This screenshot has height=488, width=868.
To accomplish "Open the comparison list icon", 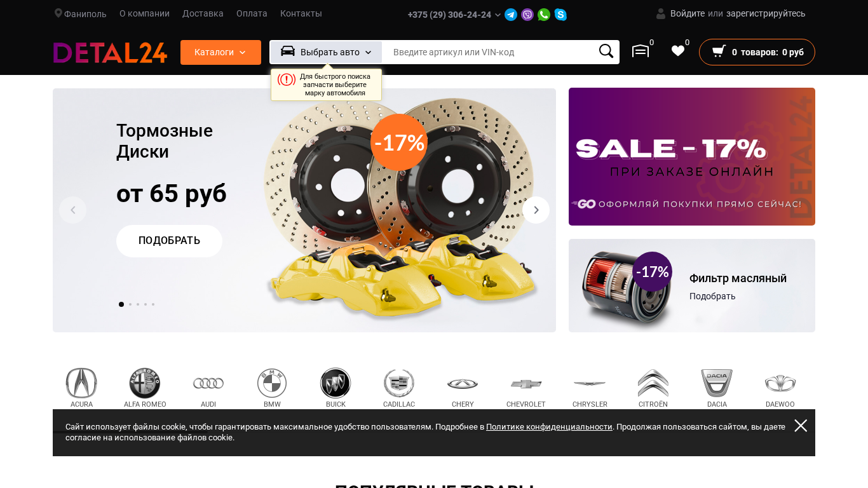I will [641, 51].
